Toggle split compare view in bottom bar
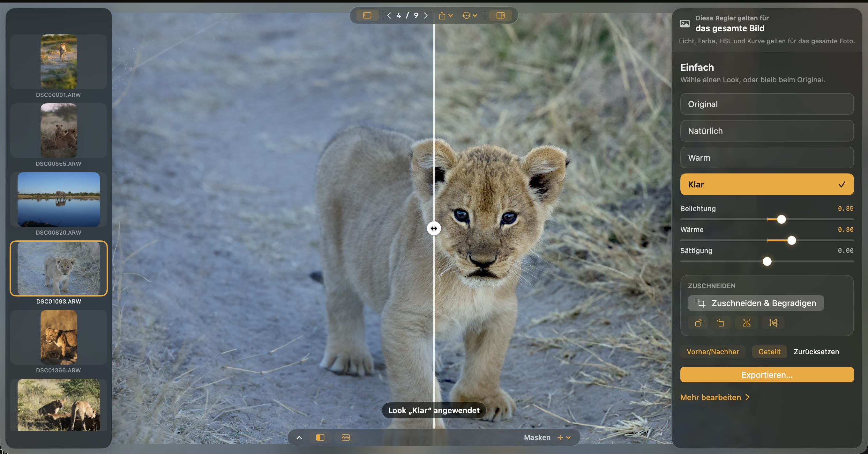 coord(320,437)
